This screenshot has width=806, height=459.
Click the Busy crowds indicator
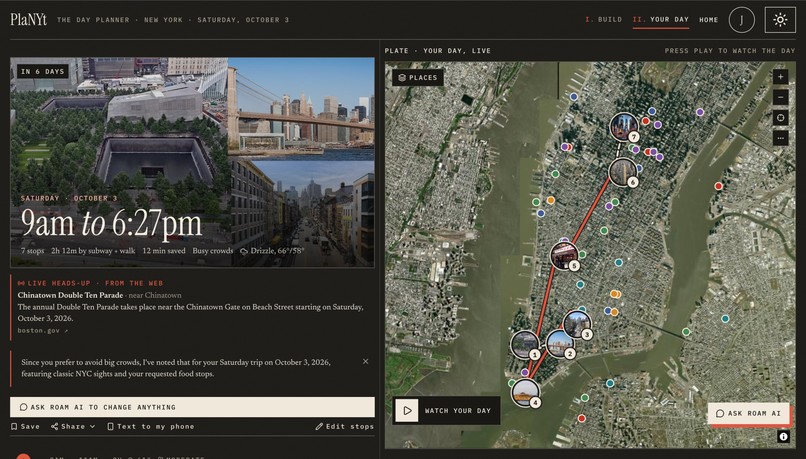(x=213, y=251)
